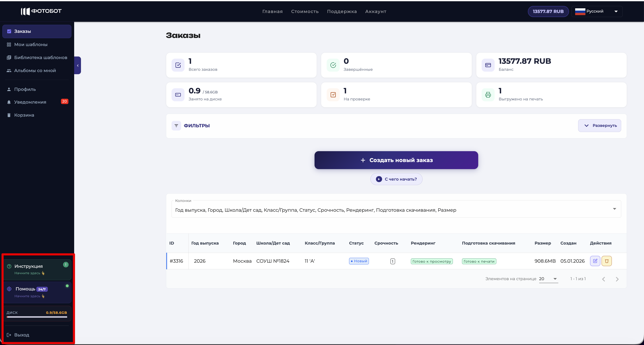Collapse the sidebar with the arrow tab
Viewport: 644px width, 345px height.
[78, 65]
